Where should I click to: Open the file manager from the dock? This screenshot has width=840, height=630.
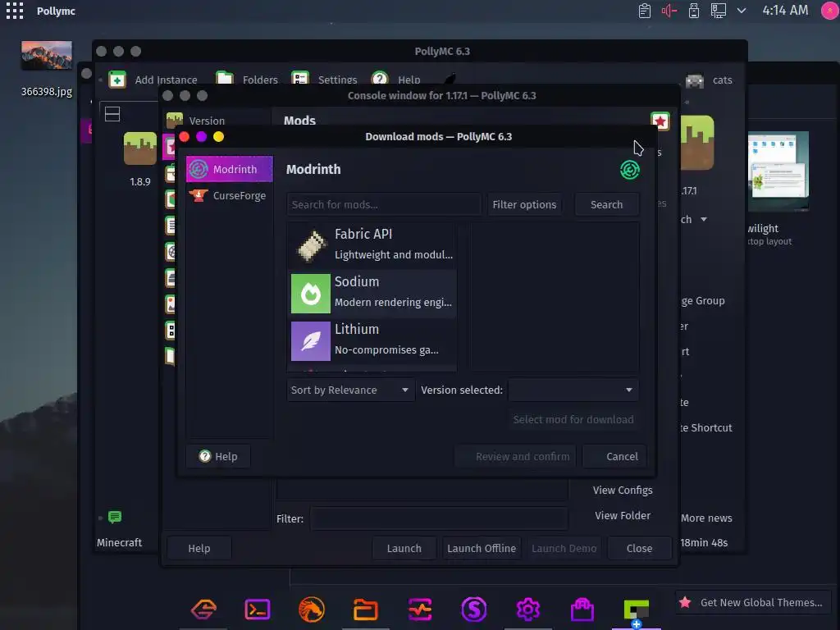[x=365, y=609]
